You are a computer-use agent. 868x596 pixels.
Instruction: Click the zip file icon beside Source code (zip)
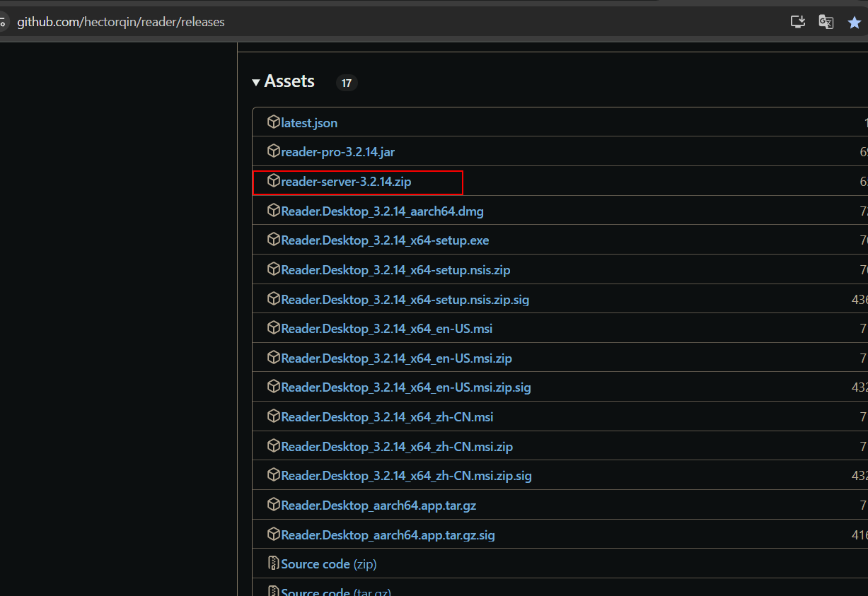274,563
